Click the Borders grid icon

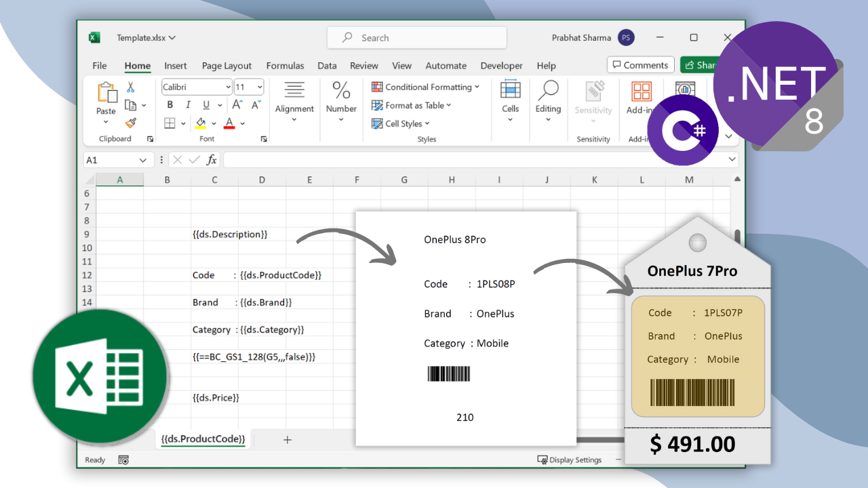tap(170, 123)
